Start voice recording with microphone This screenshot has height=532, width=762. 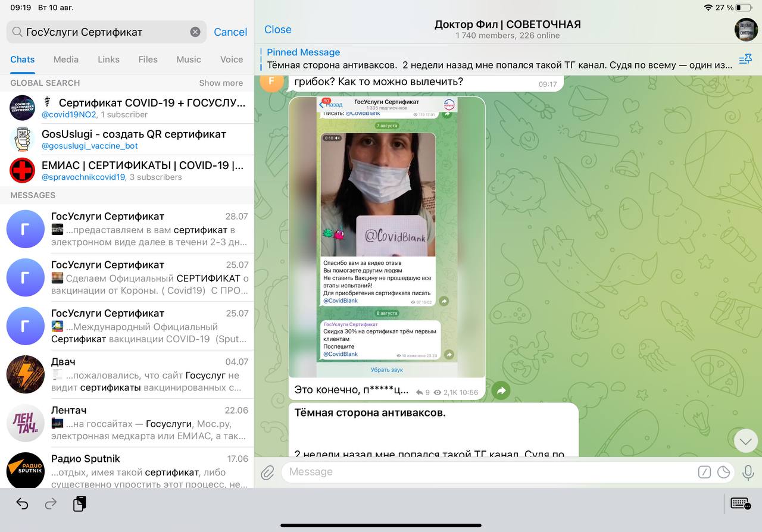[x=748, y=472]
